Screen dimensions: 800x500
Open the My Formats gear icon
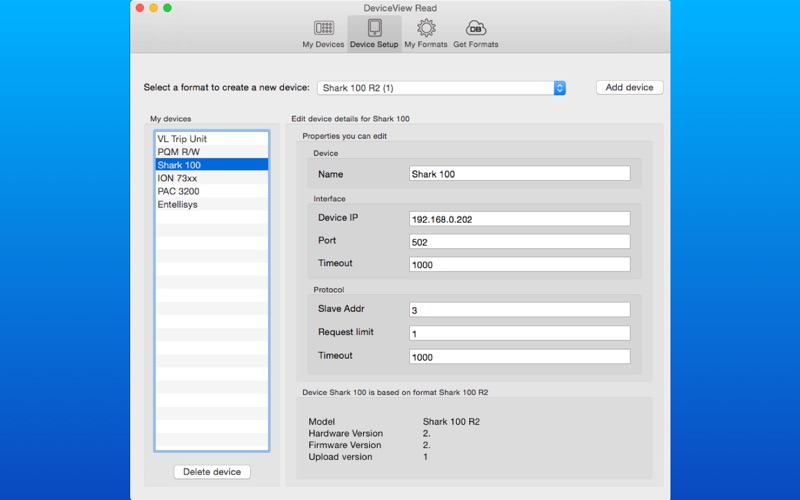(x=425, y=32)
